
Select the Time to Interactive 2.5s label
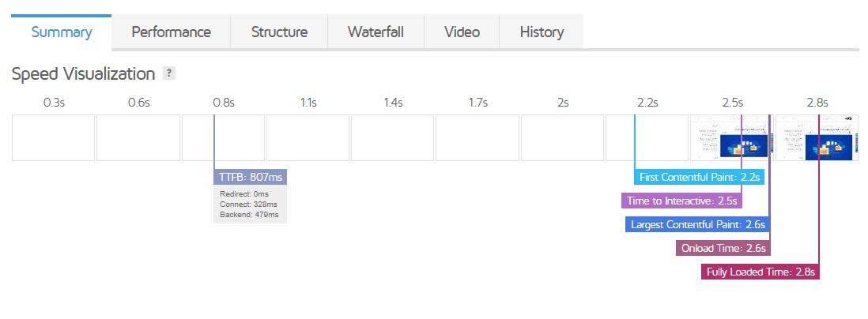[681, 201]
